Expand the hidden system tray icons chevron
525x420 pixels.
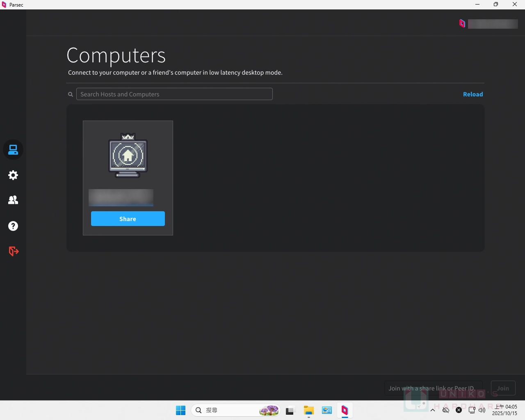click(433, 410)
